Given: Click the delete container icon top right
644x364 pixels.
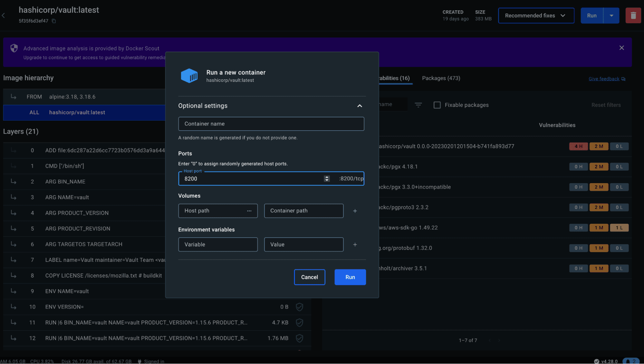Looking at the screenshot, I should tap(633, 15).
